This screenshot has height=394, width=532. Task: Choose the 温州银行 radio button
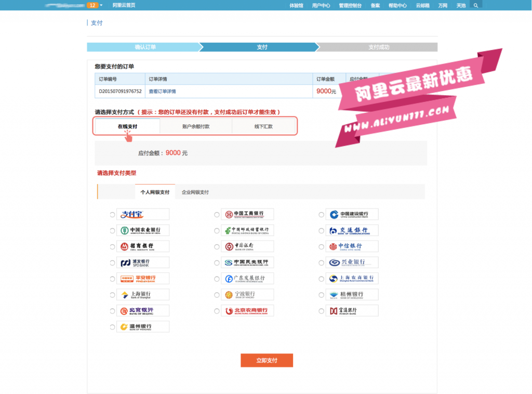(112, 327)
